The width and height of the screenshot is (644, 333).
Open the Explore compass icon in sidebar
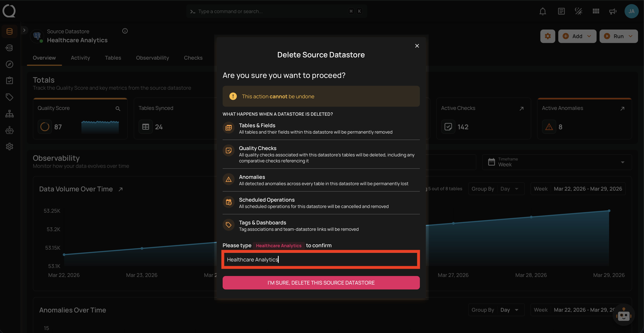(10, 64)
